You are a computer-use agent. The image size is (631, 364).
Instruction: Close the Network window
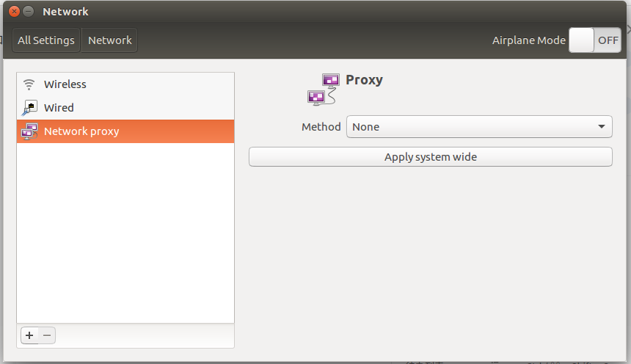pyautogui.click(x=14, y=11)
